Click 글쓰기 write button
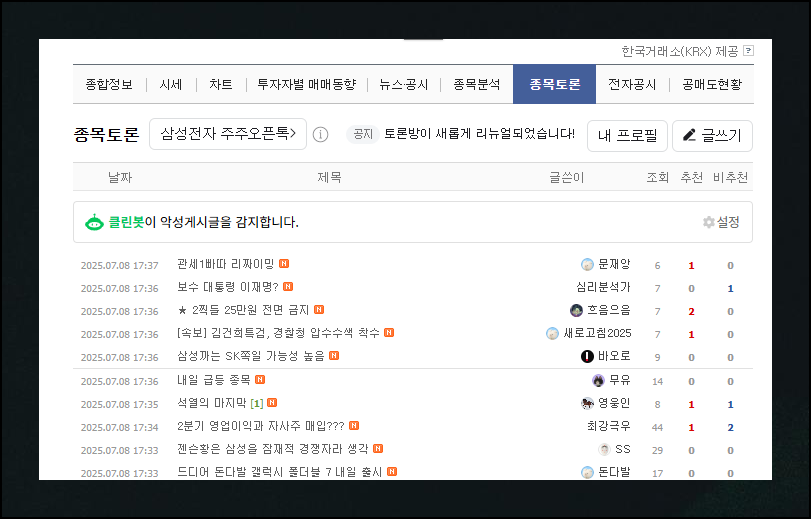Viewport: 811px width, 519px height. [x=712, y=136]
